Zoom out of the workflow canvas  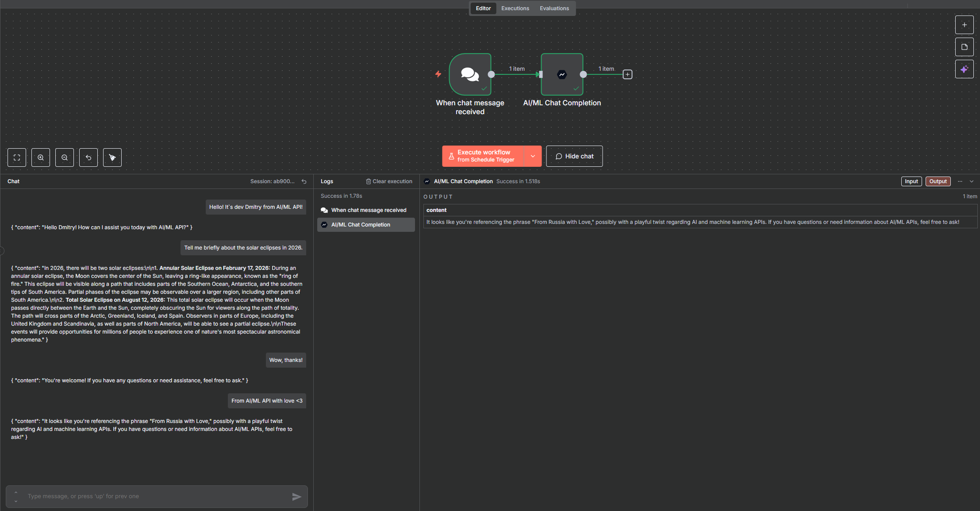[65, 158]
